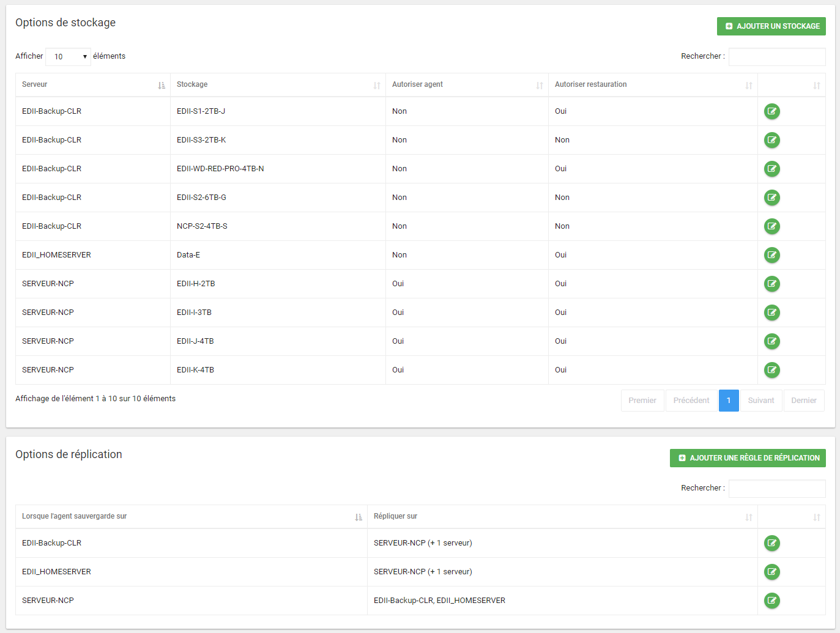840x633 pixels.
Task: Focus the storage Rechercher search field
Action: 777,57
